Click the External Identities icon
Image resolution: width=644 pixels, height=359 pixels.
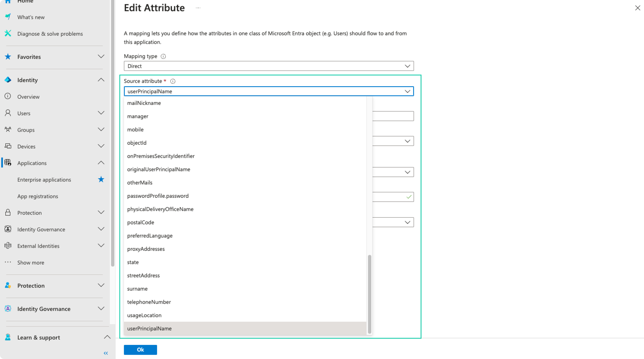(8, 246)
